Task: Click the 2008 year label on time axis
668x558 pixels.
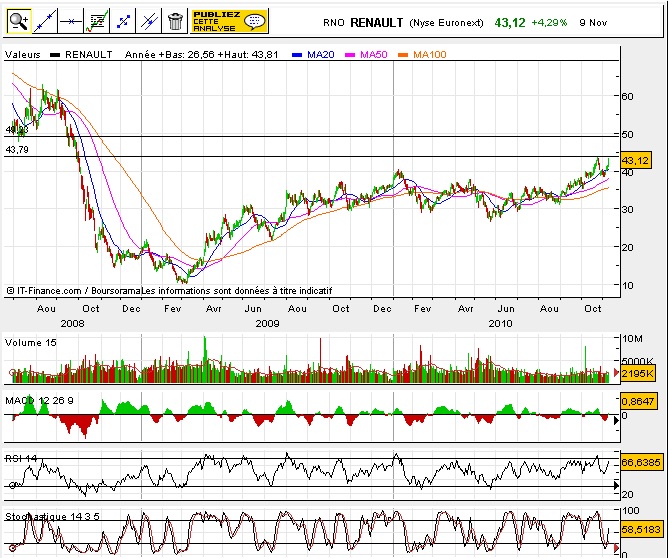Action: (x=72, y=324)
